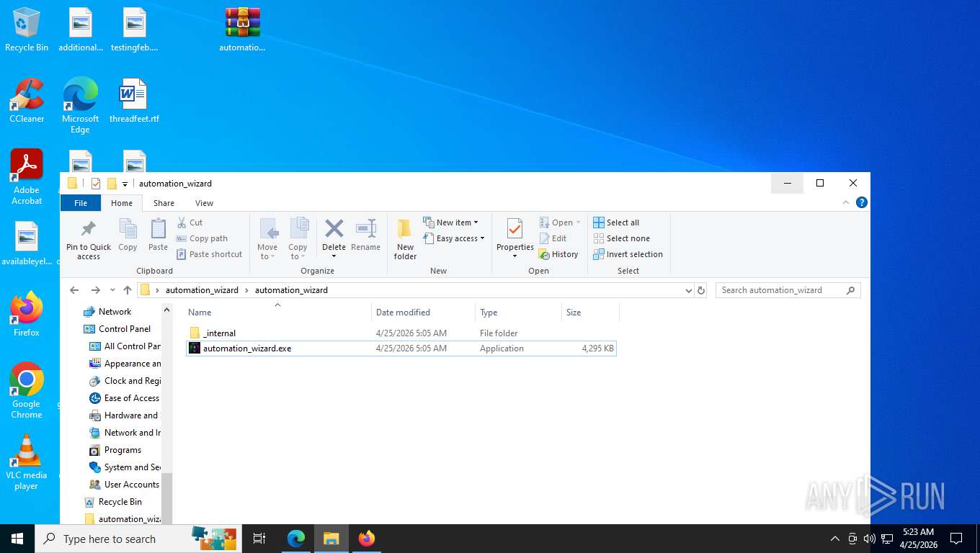This screenshot has height=553, width=980.
Task: Open Firefox from the taskbar
Action: coord(367,539)
